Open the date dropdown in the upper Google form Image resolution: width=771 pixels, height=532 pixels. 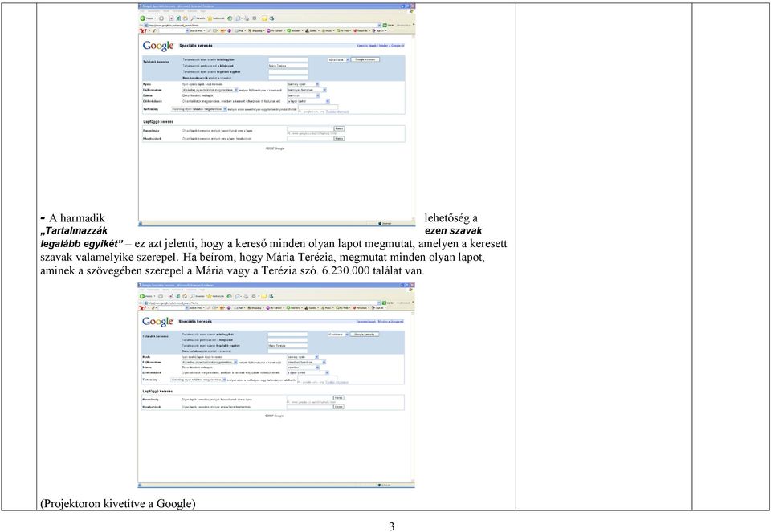pos(304,95)
